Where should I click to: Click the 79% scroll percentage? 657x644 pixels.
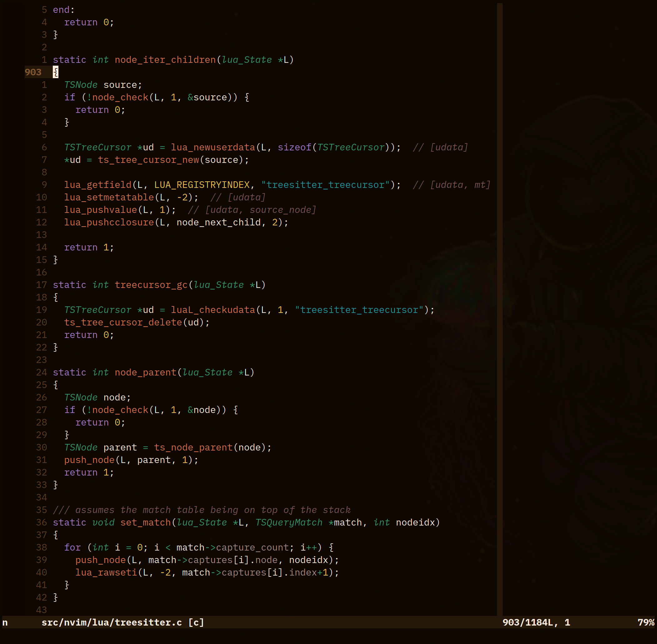pyautogui.click(x=646, y=623)
